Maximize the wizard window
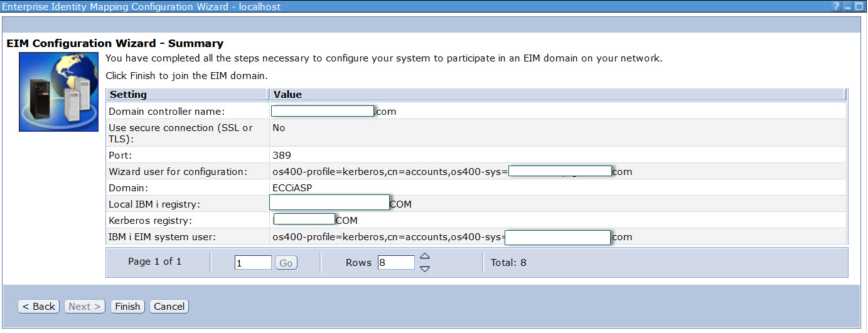Viewport: 868px width, 333px height. coord(859,7)
